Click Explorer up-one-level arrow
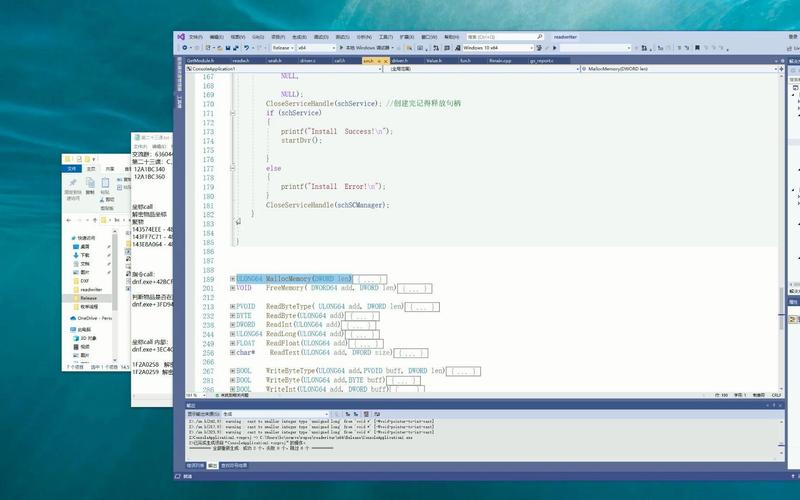This screenshot has width=800, height=500. pyautogui.click(x=94, y=220)
